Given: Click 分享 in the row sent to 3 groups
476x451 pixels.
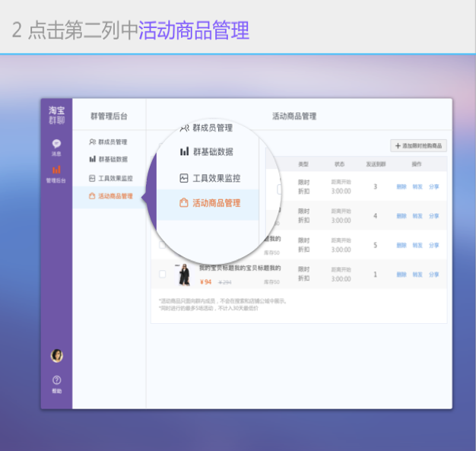Looking at the screenshot, I should click(434, 186).
